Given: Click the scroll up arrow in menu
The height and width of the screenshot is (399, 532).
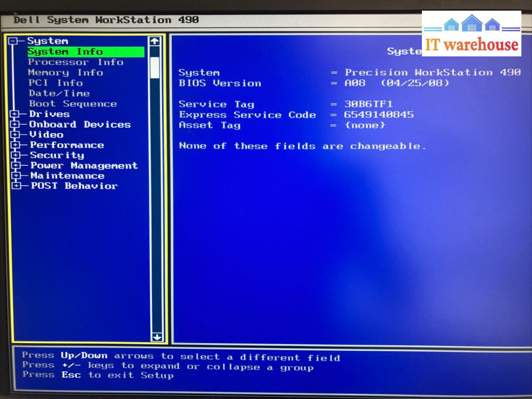Looking at the screenshot, I should coord(154,41).
